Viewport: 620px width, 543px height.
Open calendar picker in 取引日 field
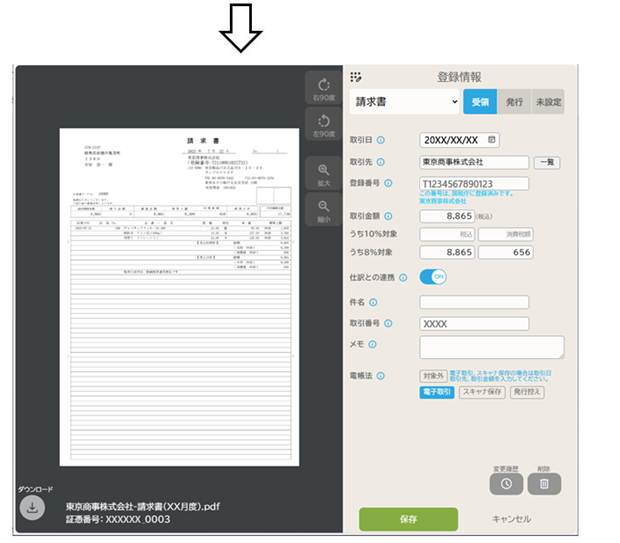[x=491, y=140]
